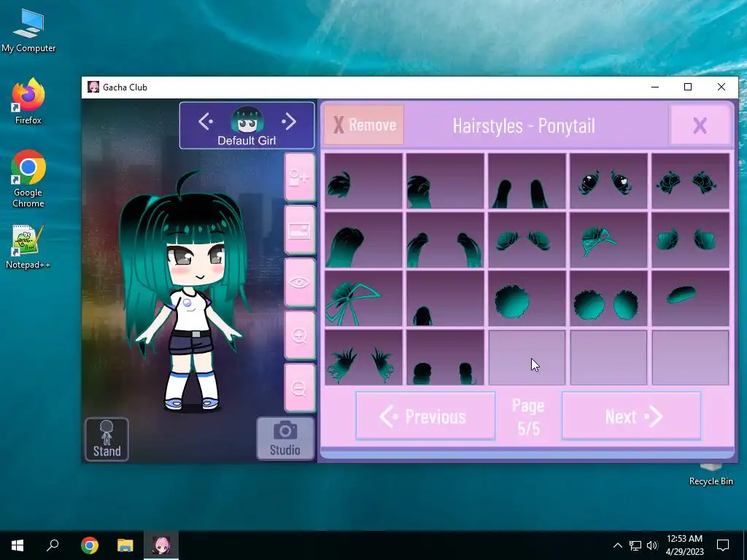Switch to the next character slot
The image size is (747, 560).
coord(289,122)
